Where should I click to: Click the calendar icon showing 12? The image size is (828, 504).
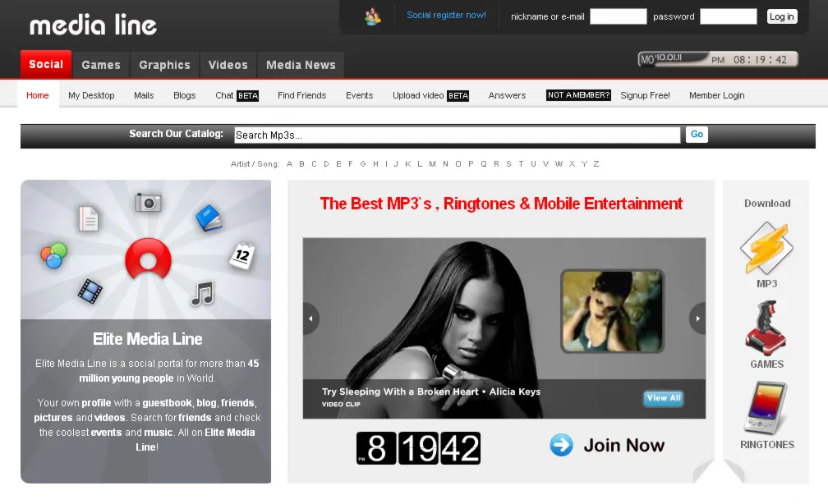(242, 256)
